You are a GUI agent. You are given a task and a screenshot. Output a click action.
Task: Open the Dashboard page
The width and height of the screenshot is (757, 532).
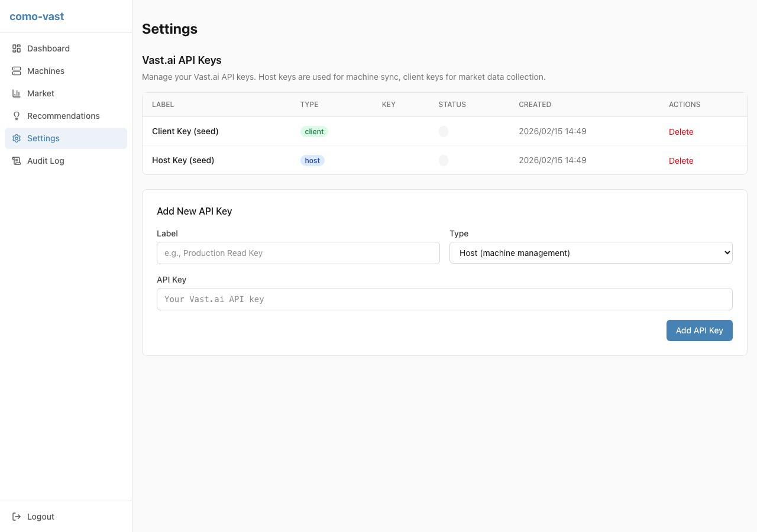coord(66,48)
